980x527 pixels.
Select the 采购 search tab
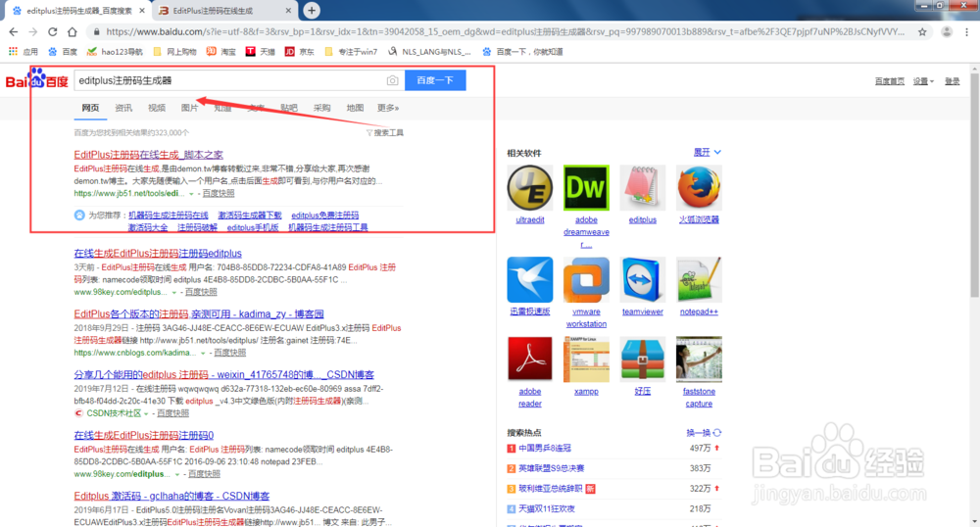[321, 108]
